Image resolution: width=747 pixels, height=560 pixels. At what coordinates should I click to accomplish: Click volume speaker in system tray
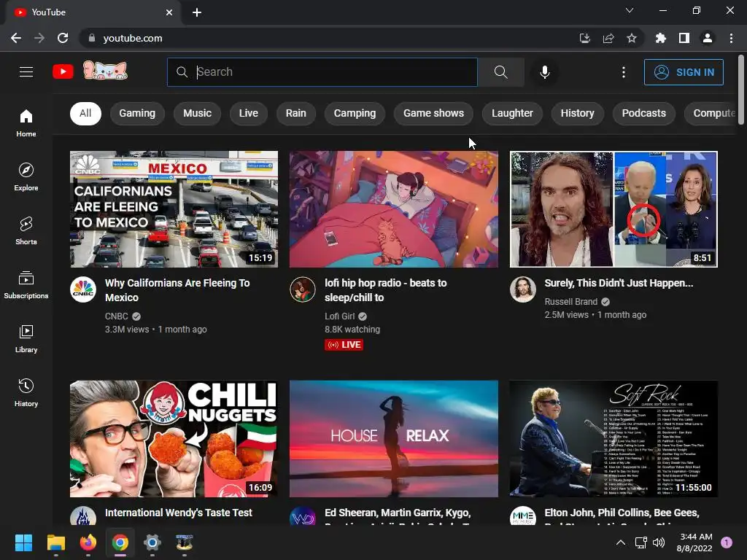click(659, 542)
